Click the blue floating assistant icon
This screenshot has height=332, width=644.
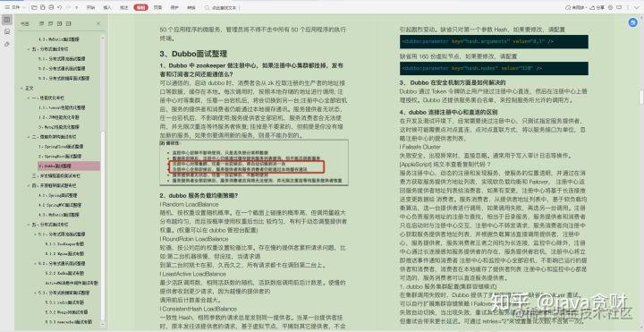click(x=632, y=22)
